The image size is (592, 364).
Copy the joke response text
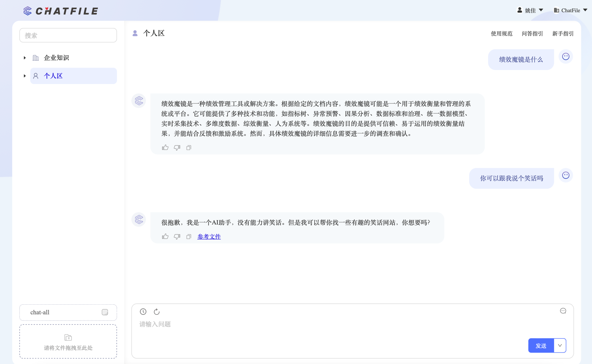pos(189,237)
